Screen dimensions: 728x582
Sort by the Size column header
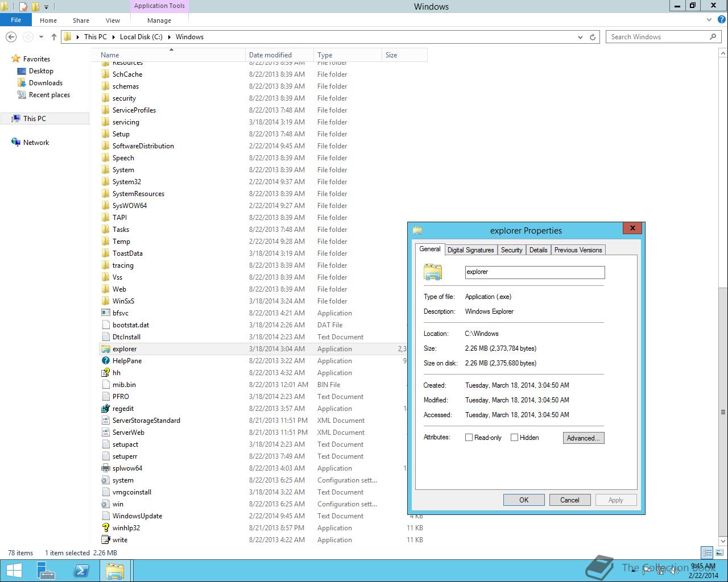click(404, 55)
